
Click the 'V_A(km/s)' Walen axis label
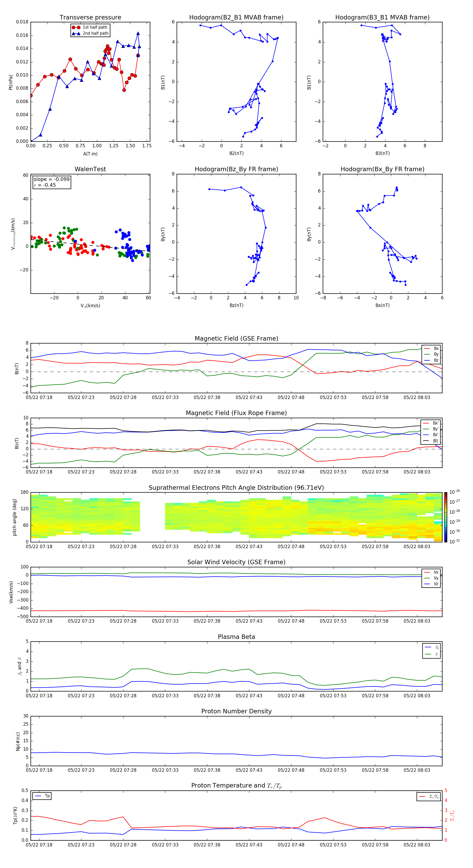coord(90,306)
